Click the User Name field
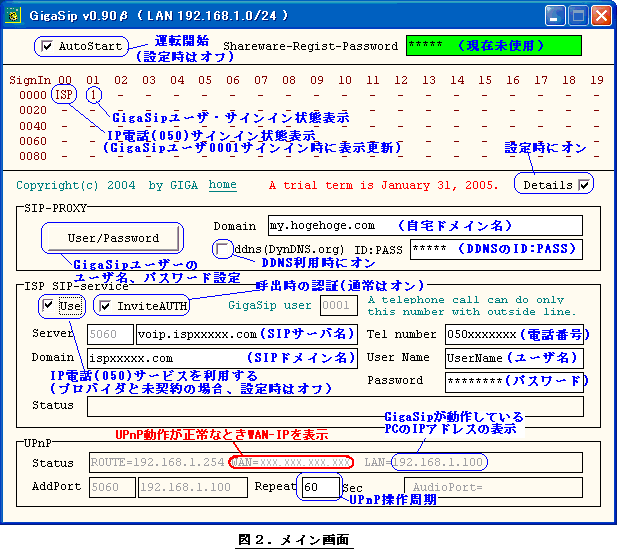This screenshot has width=617, height=558. coord(514,358)
